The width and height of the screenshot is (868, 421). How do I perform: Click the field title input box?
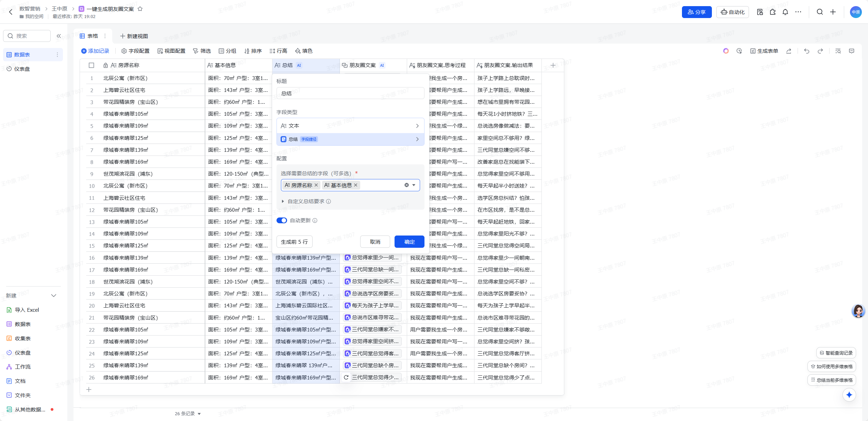[350, 93]
